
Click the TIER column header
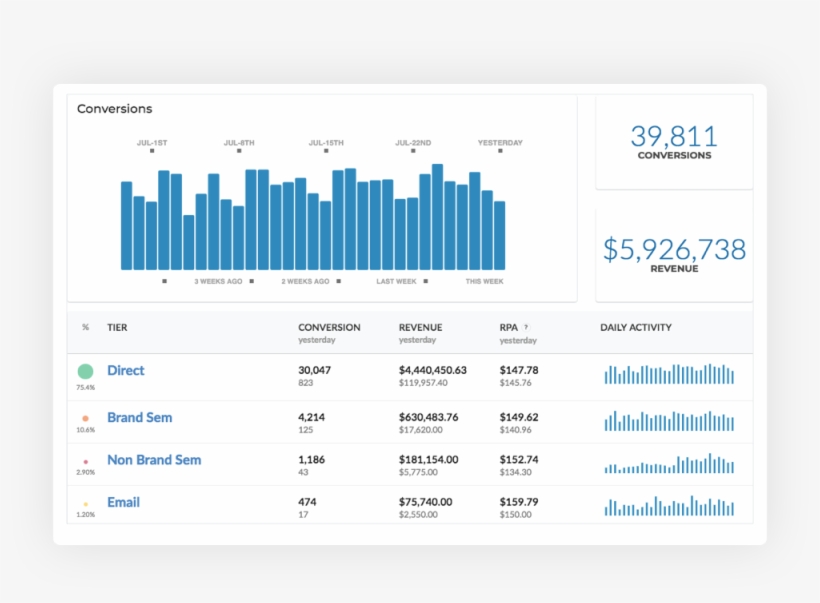click(x=117, y=328)
